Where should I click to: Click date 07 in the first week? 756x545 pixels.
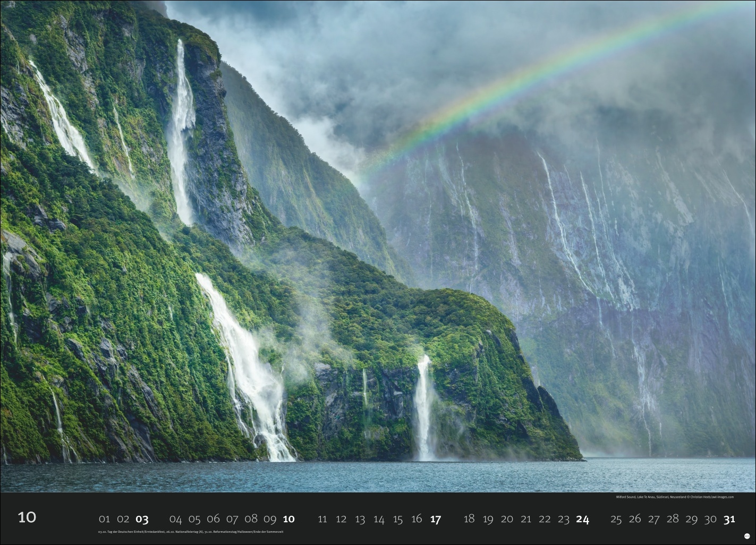[x=232, y=520]
